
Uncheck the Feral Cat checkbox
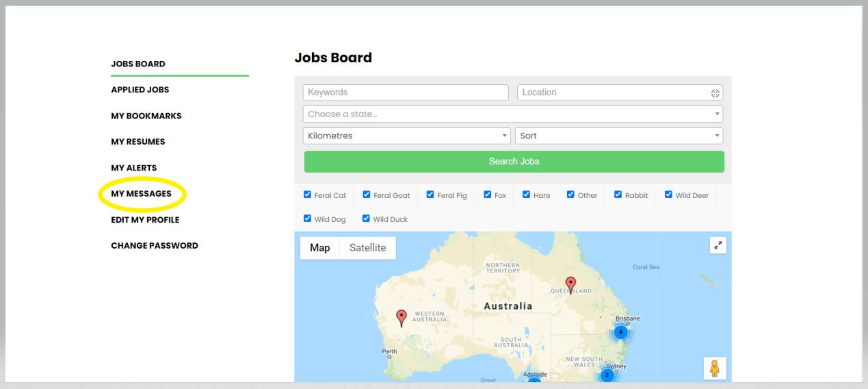coord(307,195)
